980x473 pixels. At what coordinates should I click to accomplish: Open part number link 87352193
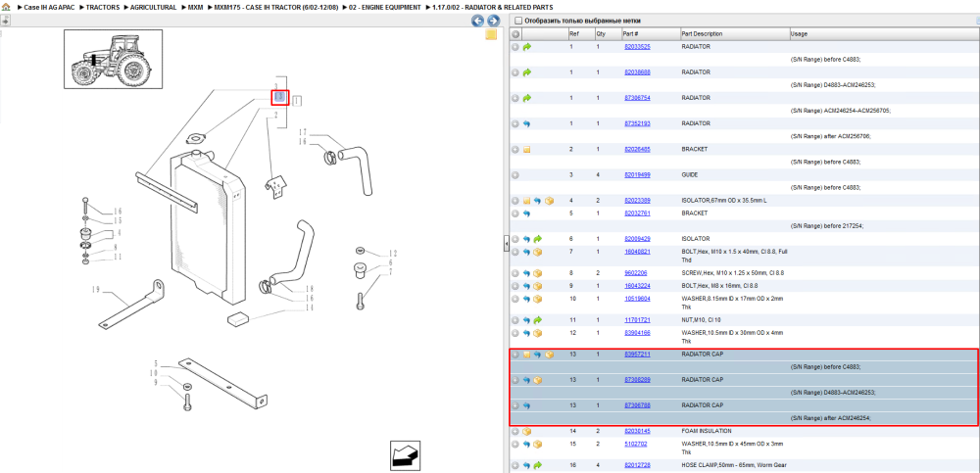click(637, 123)
